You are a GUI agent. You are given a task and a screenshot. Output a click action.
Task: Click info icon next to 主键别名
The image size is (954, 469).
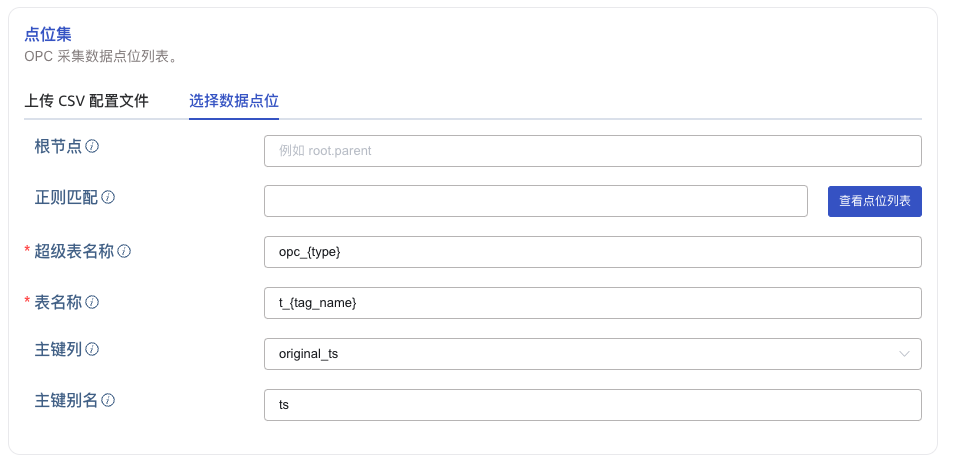tap(108, 400)
